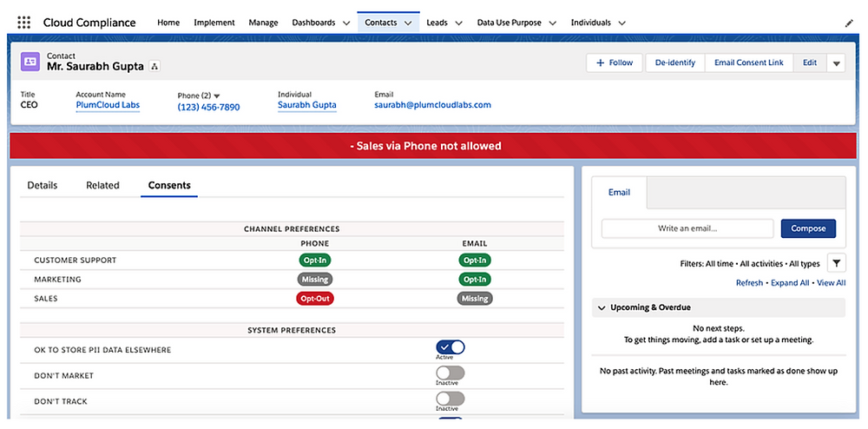Click the Edit button
Screen dimensions: 868x429
coord(810,63)
